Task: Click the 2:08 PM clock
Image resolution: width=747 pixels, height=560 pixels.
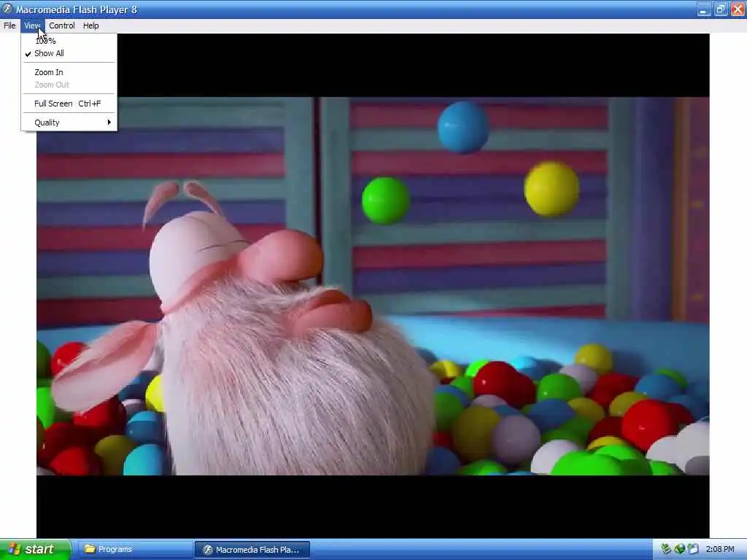Action: tap(720, 549)
